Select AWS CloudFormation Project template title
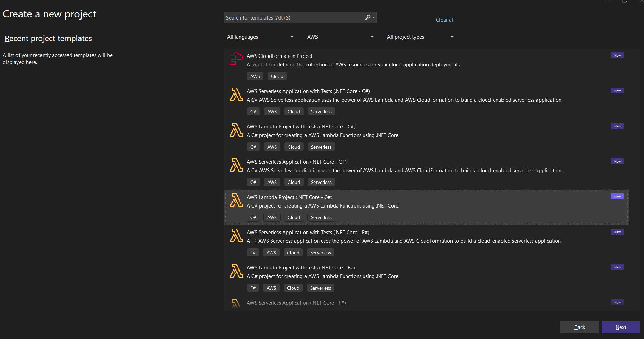Viewport: 644px width, 339px height. click(280, 56)
